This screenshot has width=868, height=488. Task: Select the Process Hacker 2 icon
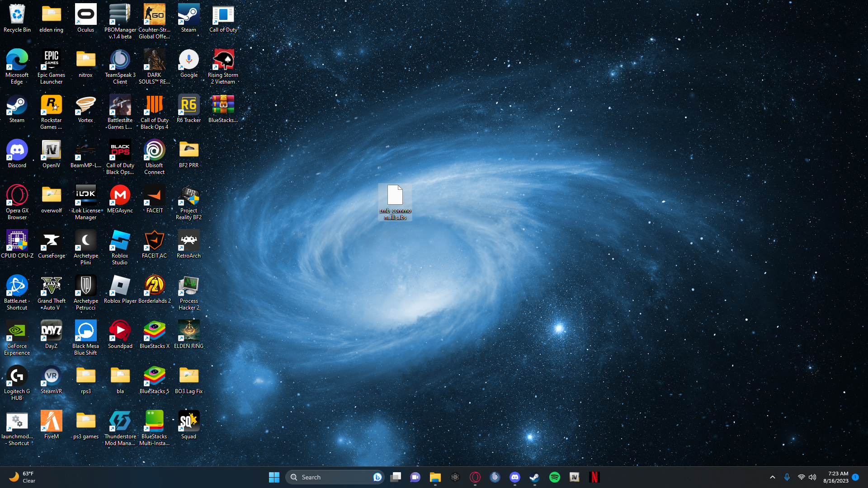(189, 292)
